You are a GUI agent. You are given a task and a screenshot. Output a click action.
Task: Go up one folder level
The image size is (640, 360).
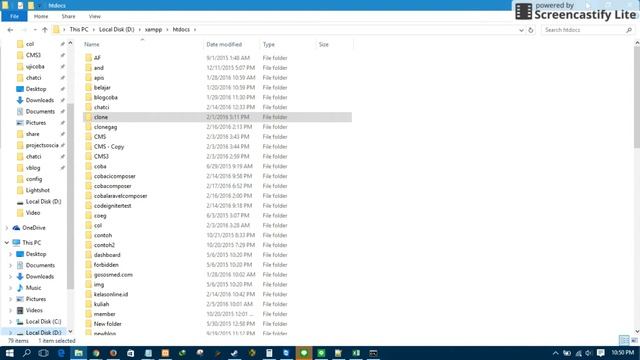click(x=45, y=30)
